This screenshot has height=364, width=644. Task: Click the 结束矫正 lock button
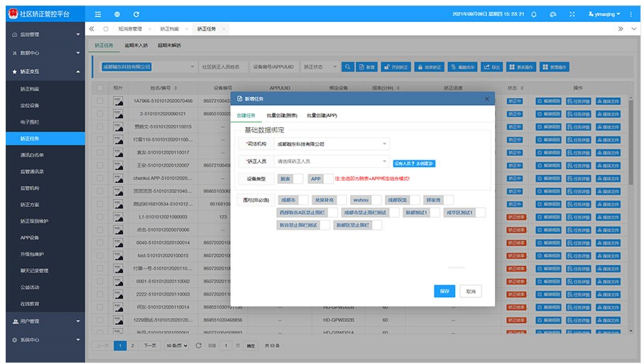pos(429,67)
